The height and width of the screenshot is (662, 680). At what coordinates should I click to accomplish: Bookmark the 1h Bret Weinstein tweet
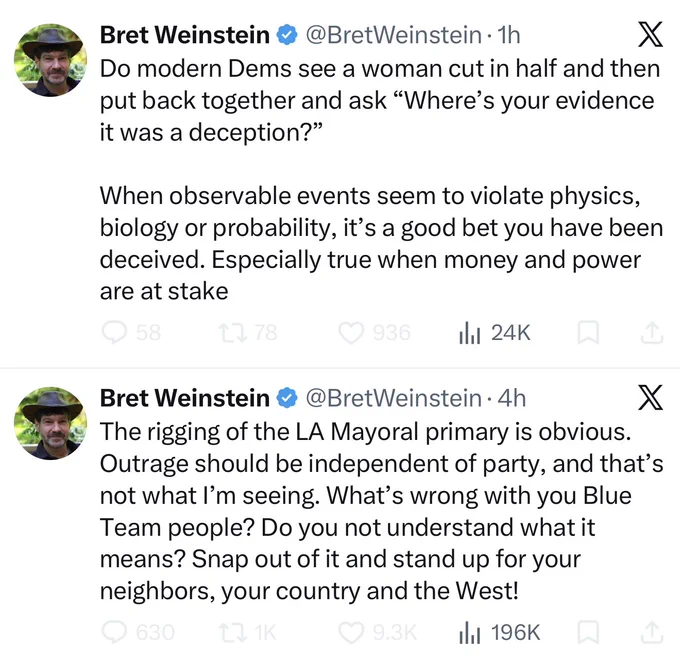pyautogui.click(x=588, y=333)
